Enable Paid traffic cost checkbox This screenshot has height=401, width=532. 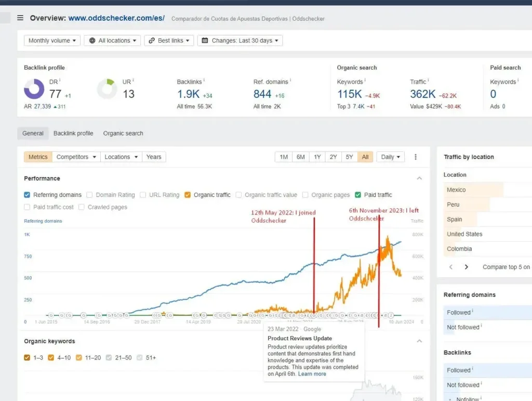click(x=27, y=207)
